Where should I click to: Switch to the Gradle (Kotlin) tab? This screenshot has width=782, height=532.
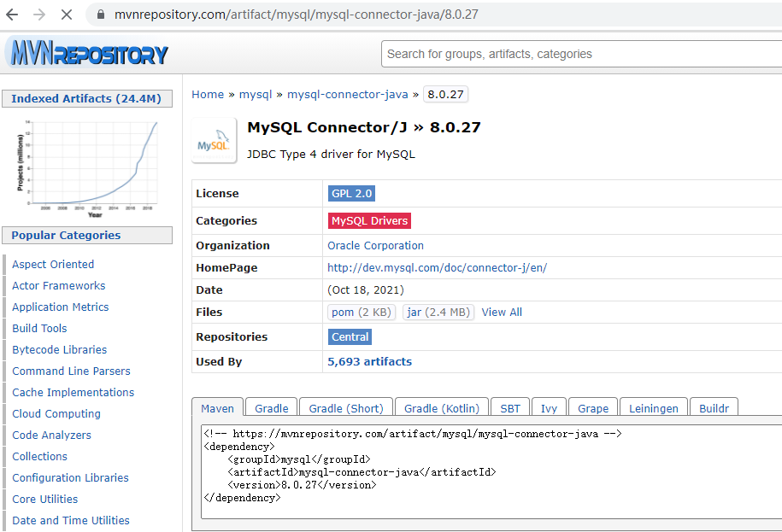pos(441,408)
